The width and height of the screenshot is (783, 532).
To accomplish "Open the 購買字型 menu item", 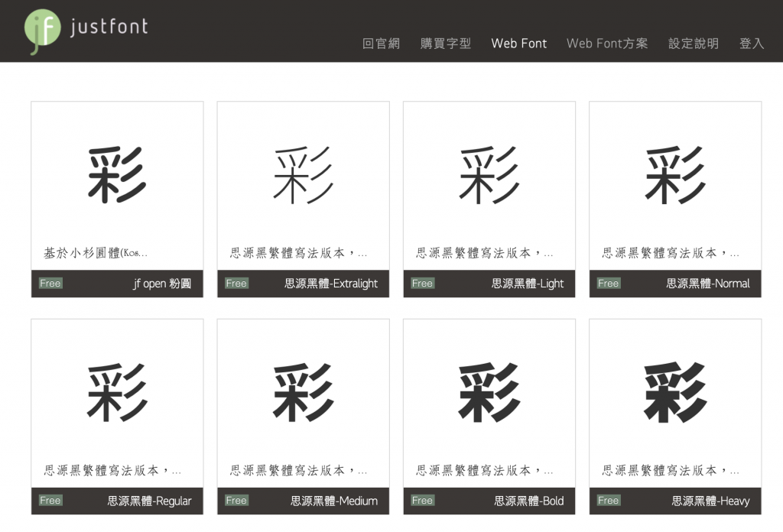I will coord(446,44).
